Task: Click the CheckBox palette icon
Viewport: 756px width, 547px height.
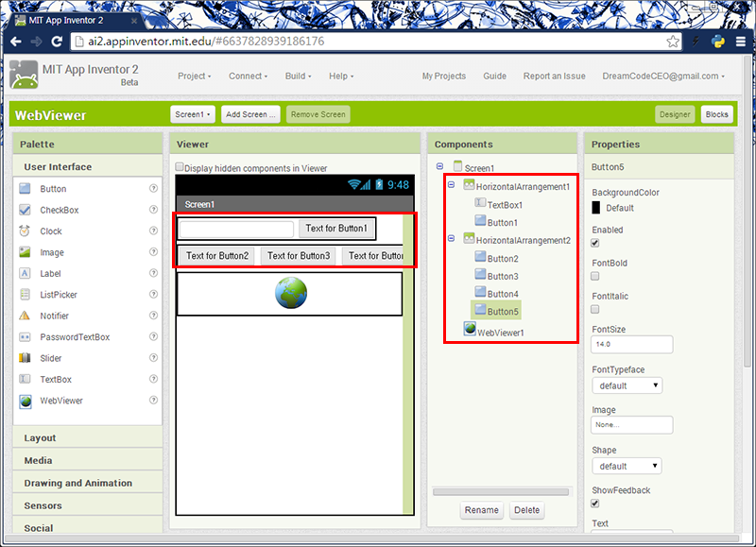Action: coord(25,210)
